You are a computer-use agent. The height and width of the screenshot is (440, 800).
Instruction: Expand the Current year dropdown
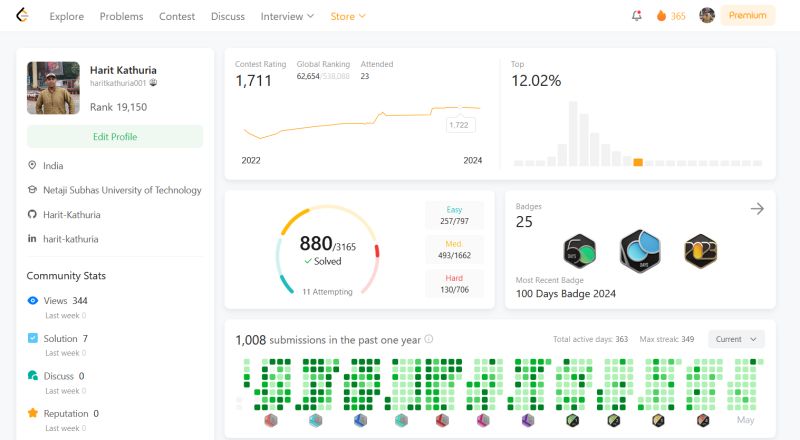[x=736, y=339]
